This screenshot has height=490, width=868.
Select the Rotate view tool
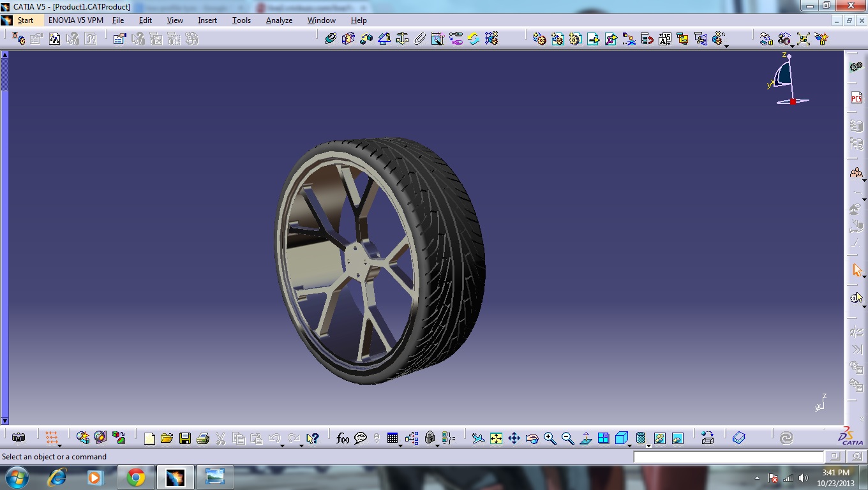click(532, 438)
